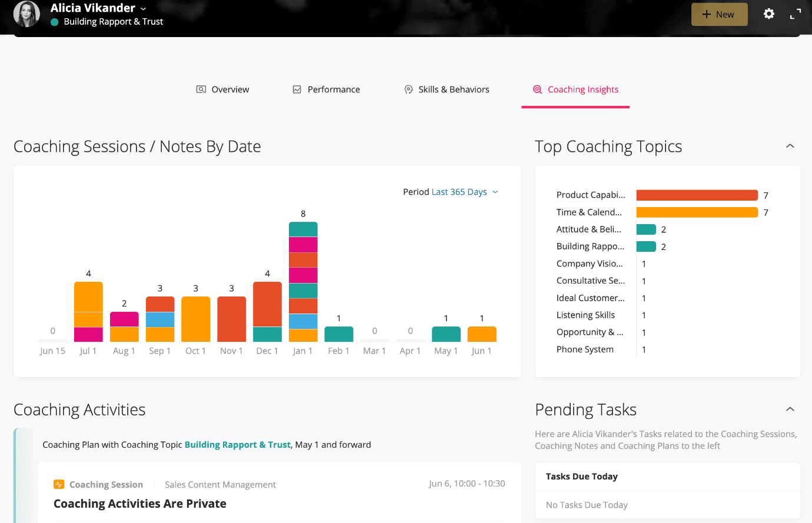Collapse the Pending Tasks panel
Image resolution: width=812 pixels, height=523 pixels.
tap(790, 409)
